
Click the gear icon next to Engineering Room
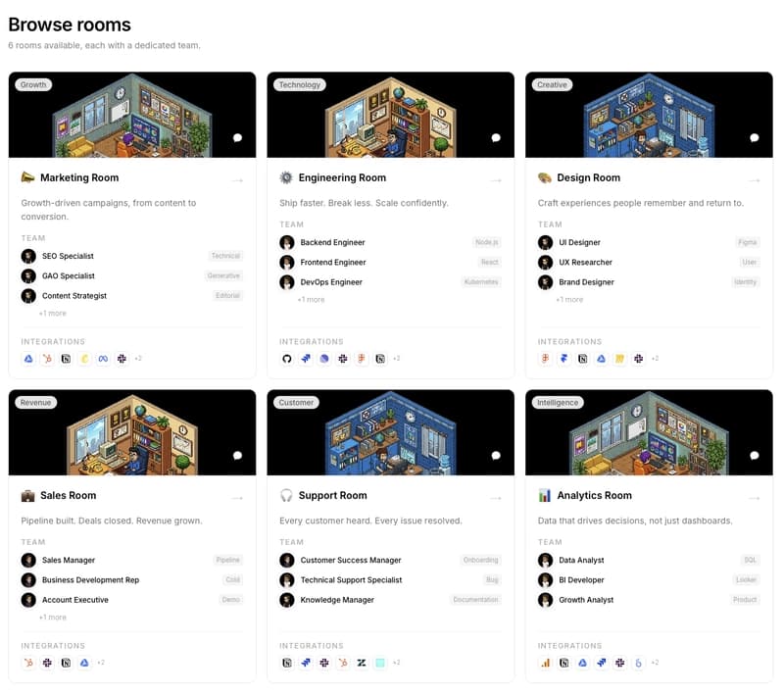pyautogui.click(x=287, y=177)
